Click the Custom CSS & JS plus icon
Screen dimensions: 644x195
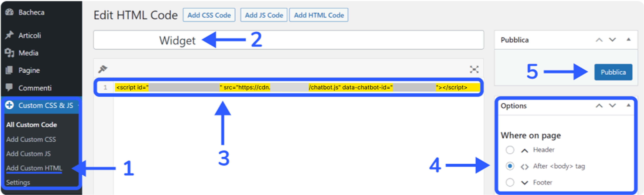click(x=9, y=105)
